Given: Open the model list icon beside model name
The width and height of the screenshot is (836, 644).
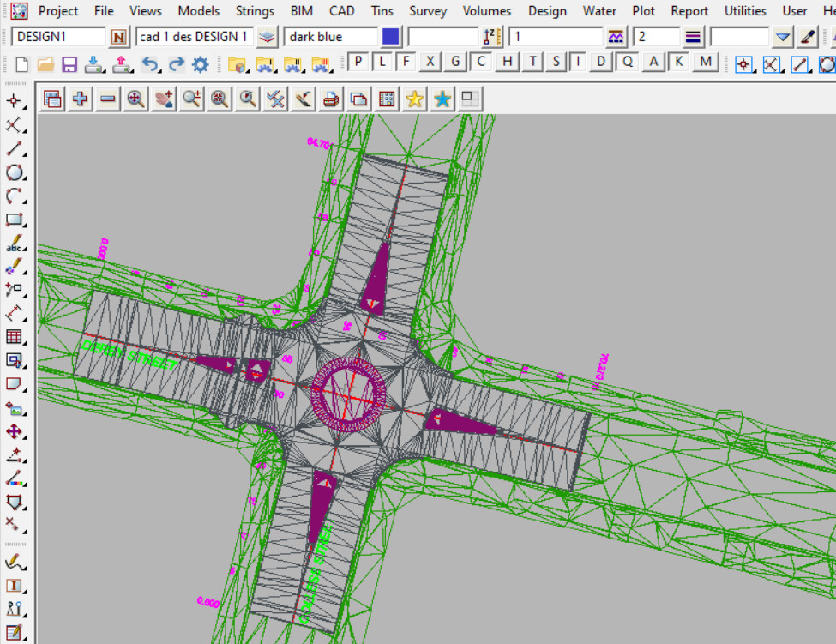Looking at the screenshot, I should (268, 37).
